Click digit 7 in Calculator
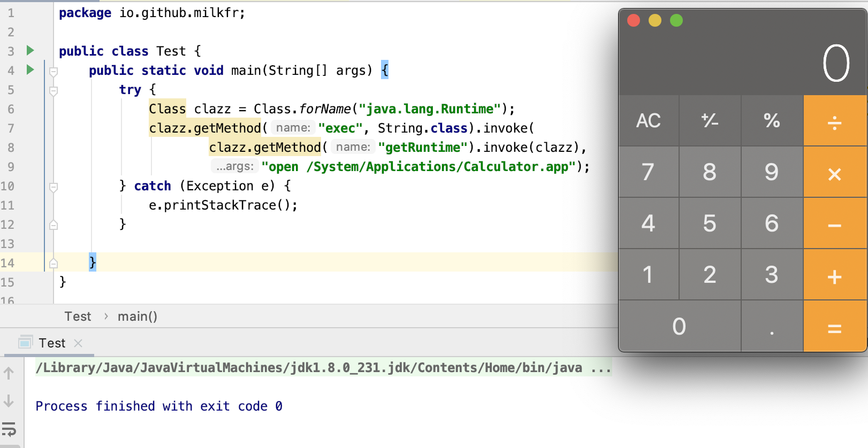 pos(648,172)
